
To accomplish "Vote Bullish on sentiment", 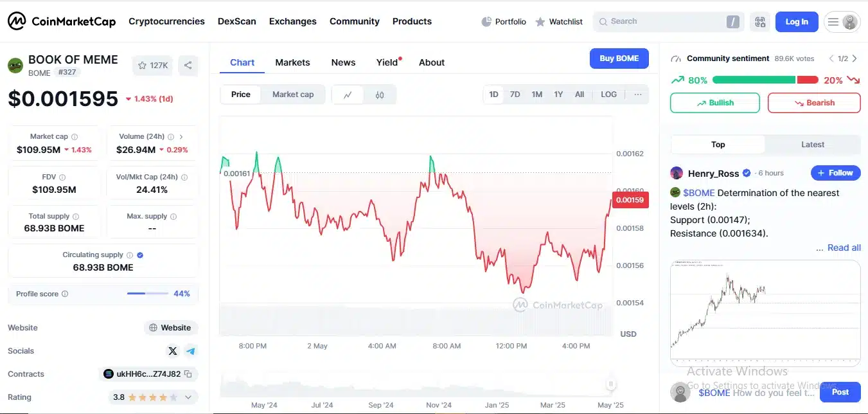I will tap(714, 103).
